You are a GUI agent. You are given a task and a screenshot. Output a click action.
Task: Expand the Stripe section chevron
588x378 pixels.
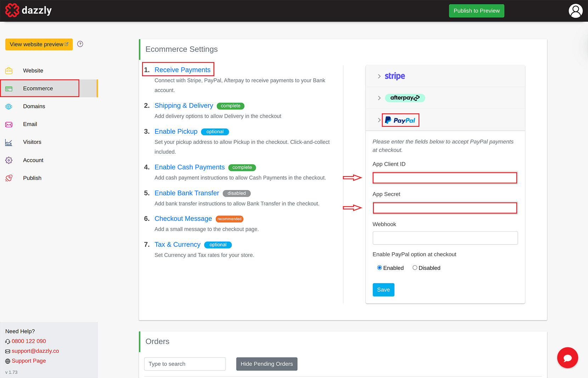coord(379,76)
